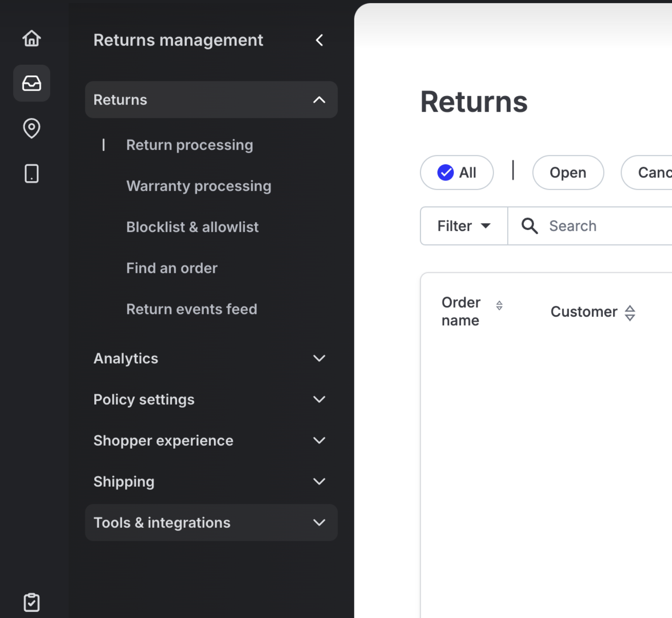
Task: Click the magnifying glass search icon
Action: point(529,226)
